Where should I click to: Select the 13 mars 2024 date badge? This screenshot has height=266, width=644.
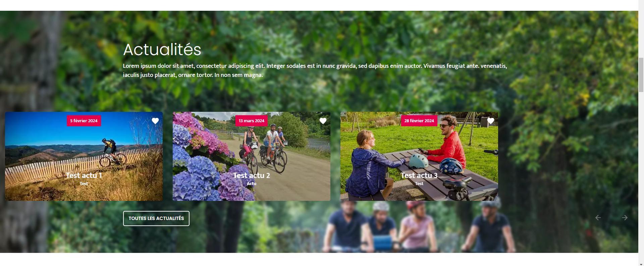click(252, 121)
